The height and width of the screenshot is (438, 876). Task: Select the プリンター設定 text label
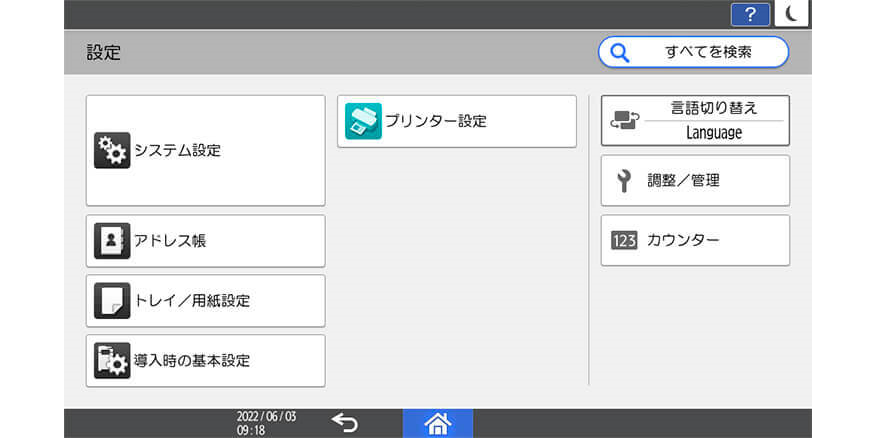point(436,121)
